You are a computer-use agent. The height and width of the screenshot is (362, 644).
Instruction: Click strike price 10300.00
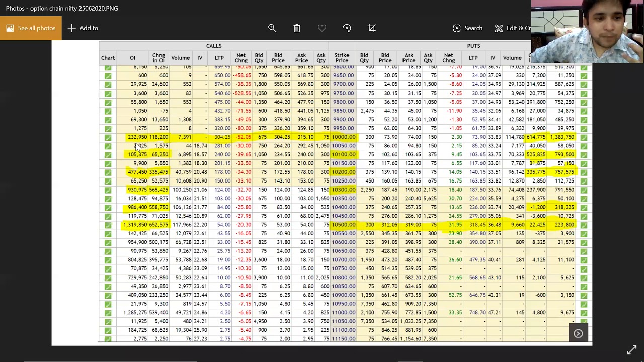pos(343,190)
